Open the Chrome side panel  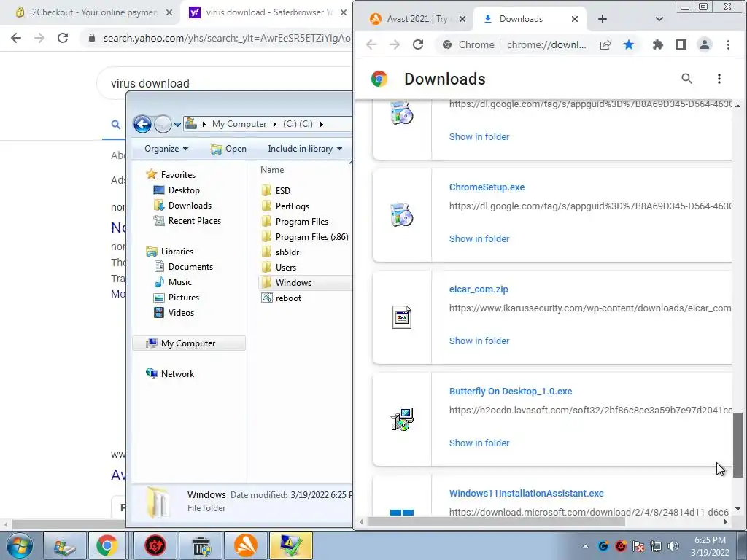[x=681, y=44]
